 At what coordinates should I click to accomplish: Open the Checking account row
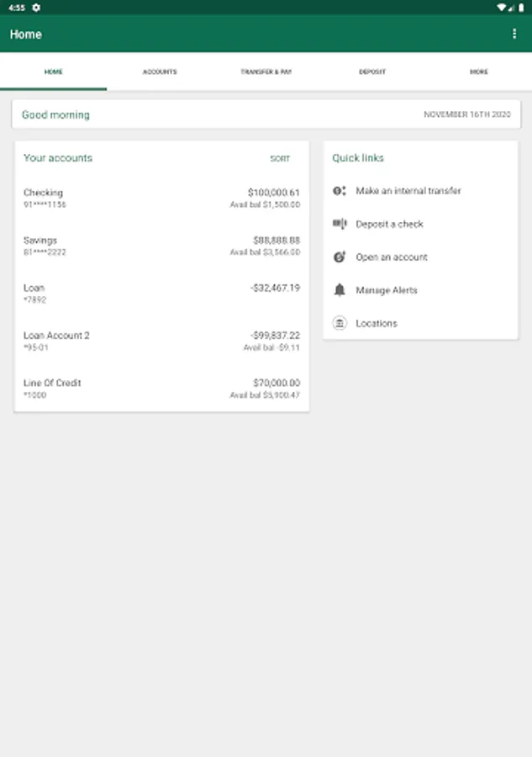(161, 198)
